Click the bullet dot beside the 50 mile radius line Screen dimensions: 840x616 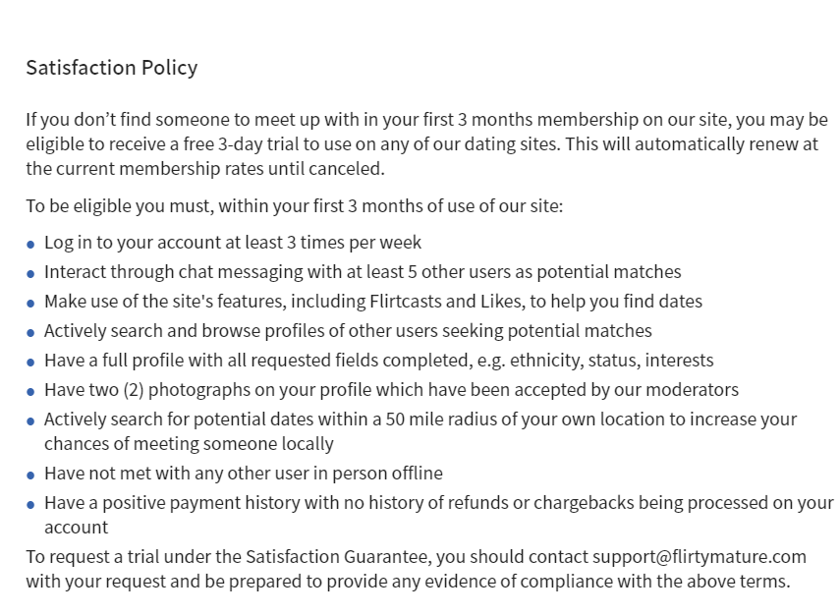pyautogui.click(x=31, y=421)
